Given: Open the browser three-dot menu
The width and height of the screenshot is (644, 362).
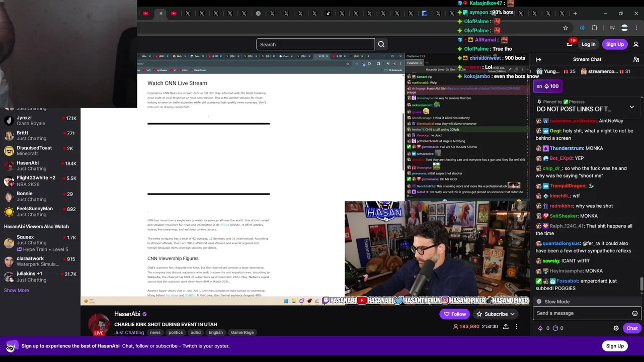Looking at the screenshot, I should pyautogui.click(x=636, y=28).
